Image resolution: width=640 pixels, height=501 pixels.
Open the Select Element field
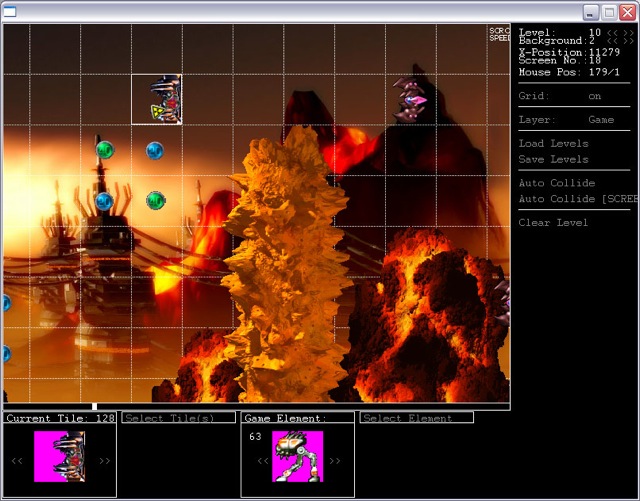416,418
